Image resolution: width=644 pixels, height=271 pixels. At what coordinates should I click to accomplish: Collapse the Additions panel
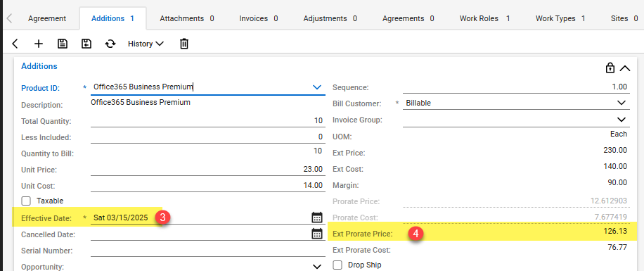coord(625,68)
